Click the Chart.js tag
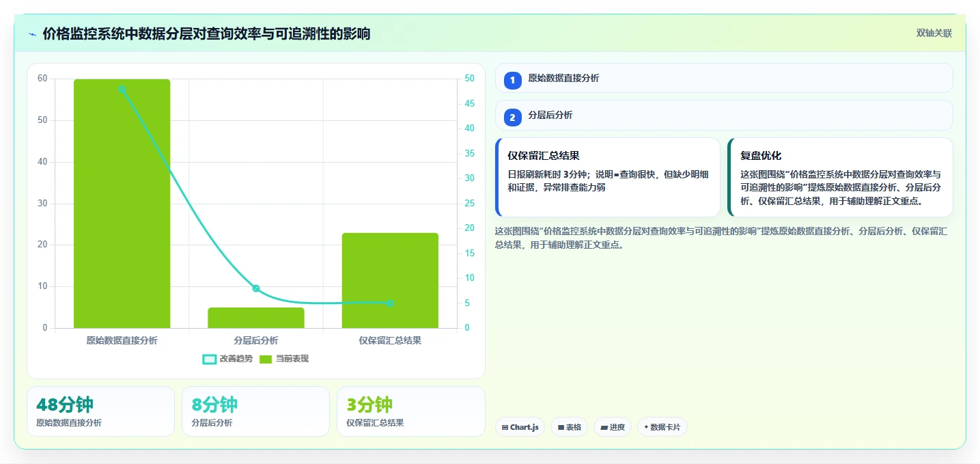The height and width of the screenshot is (464, 980). click(x=520, y=427)
